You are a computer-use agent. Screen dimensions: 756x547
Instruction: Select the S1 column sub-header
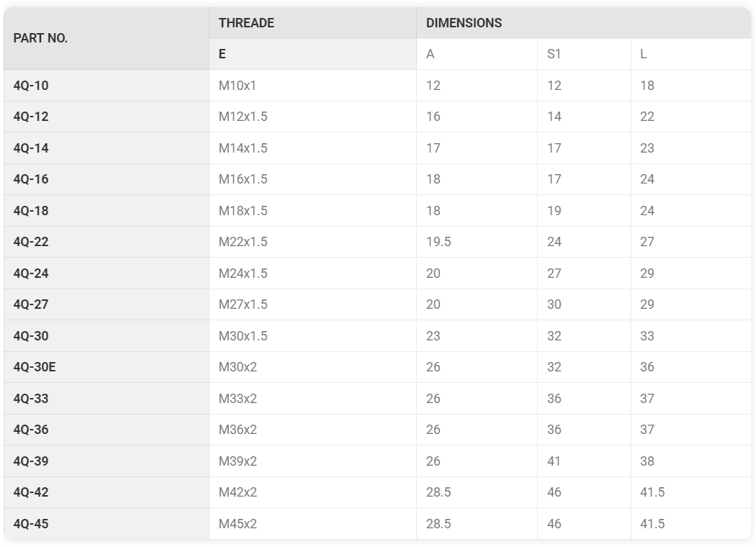click(x=584, y=54)
